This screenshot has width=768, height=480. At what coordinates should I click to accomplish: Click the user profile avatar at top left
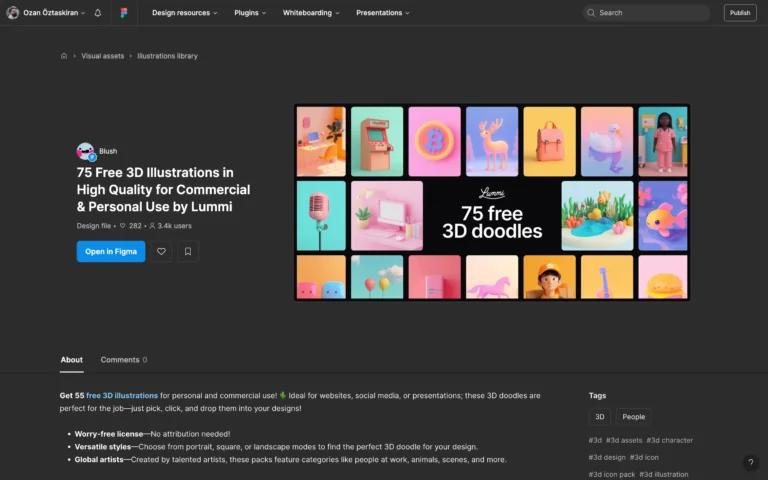(x=13, y=13)
